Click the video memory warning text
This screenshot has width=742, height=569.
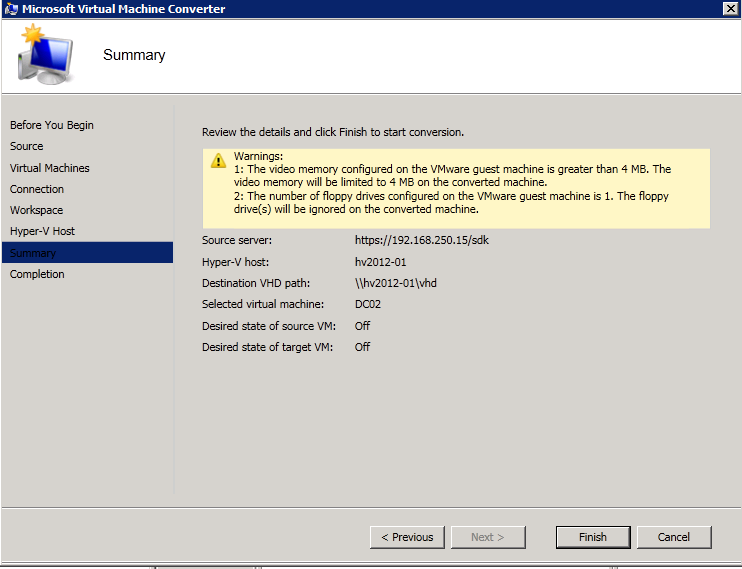point(452,176)
